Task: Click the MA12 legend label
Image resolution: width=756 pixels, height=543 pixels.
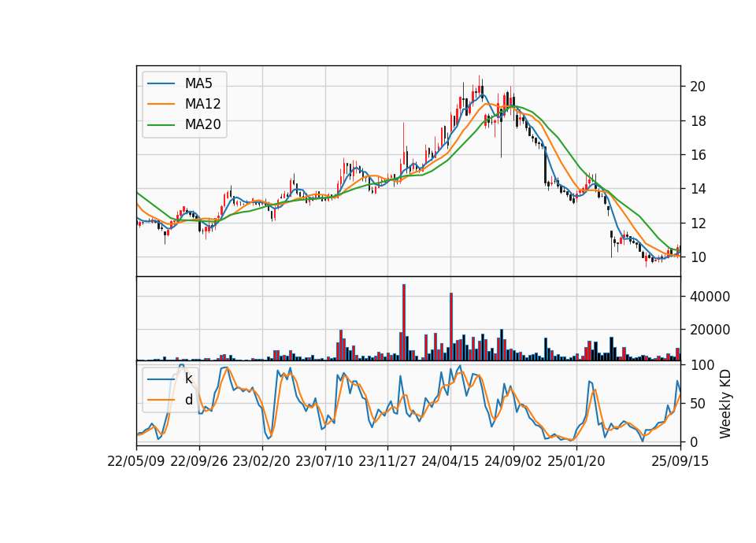Action: (x=202, y=104)
